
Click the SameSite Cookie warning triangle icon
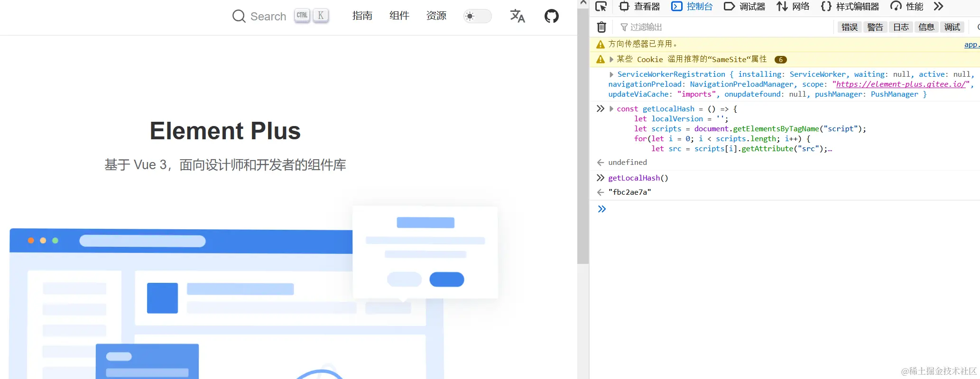601,59
